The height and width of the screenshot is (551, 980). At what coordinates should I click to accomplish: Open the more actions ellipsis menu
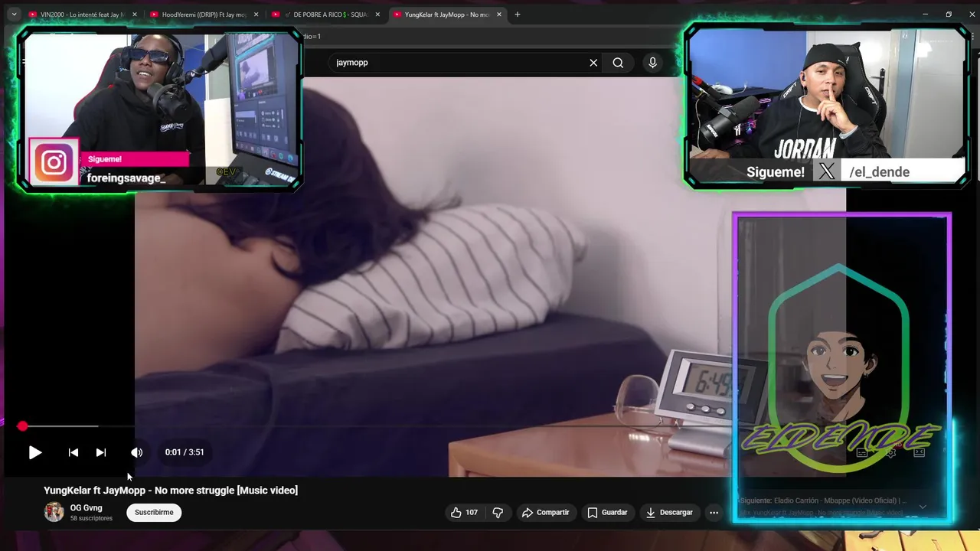click(x=714, y=513)
